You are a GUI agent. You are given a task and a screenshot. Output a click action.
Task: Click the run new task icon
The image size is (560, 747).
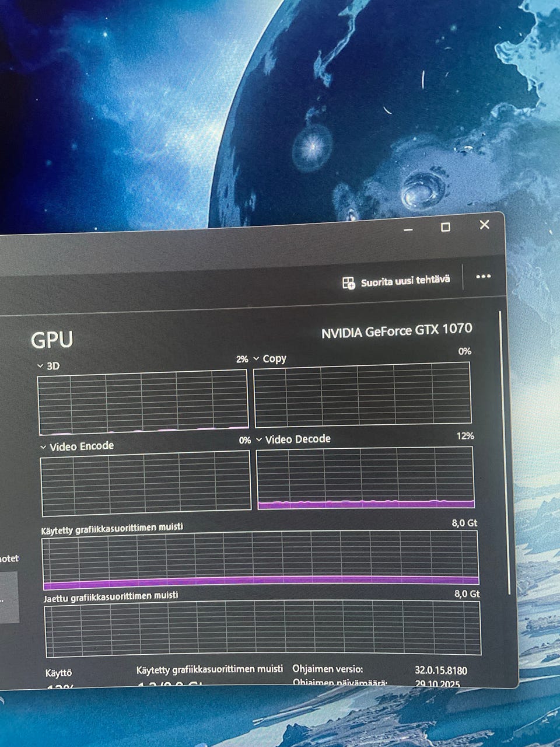(x=348, y=284)
